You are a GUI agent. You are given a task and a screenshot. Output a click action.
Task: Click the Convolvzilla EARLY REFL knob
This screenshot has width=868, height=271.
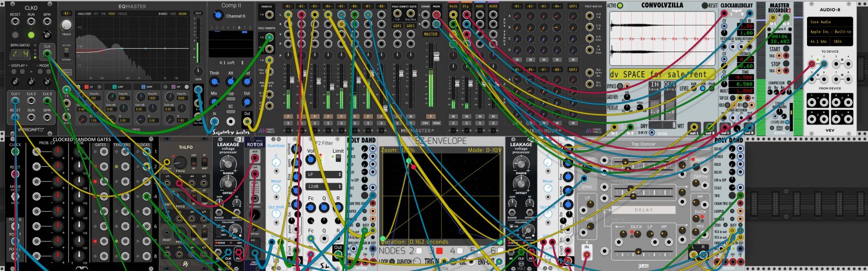pos(627,97)
